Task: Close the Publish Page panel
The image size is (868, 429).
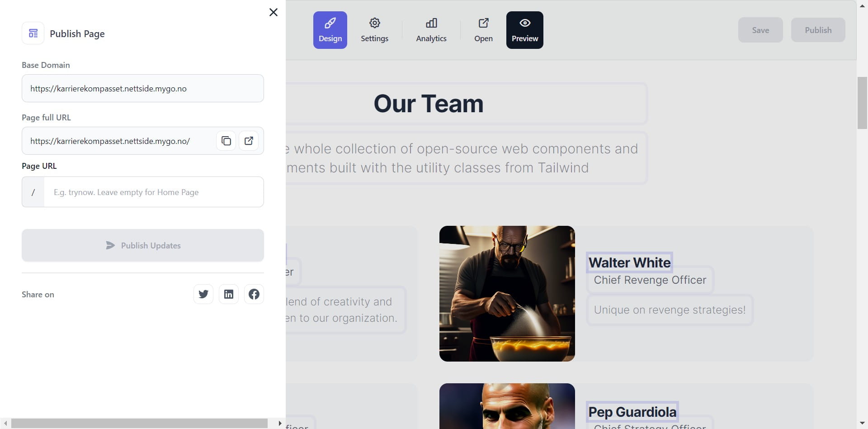Action: pos(274,12)
